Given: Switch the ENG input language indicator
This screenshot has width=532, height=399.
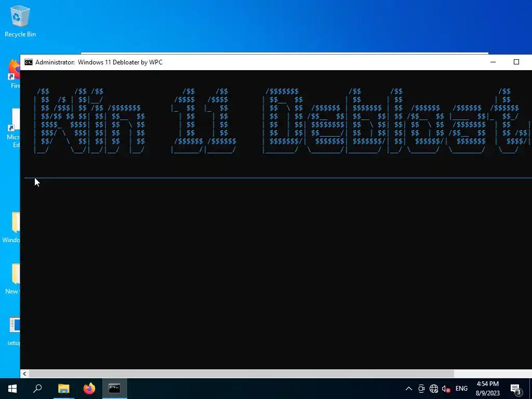Looking at the screenshot, I should coord(461,389).
